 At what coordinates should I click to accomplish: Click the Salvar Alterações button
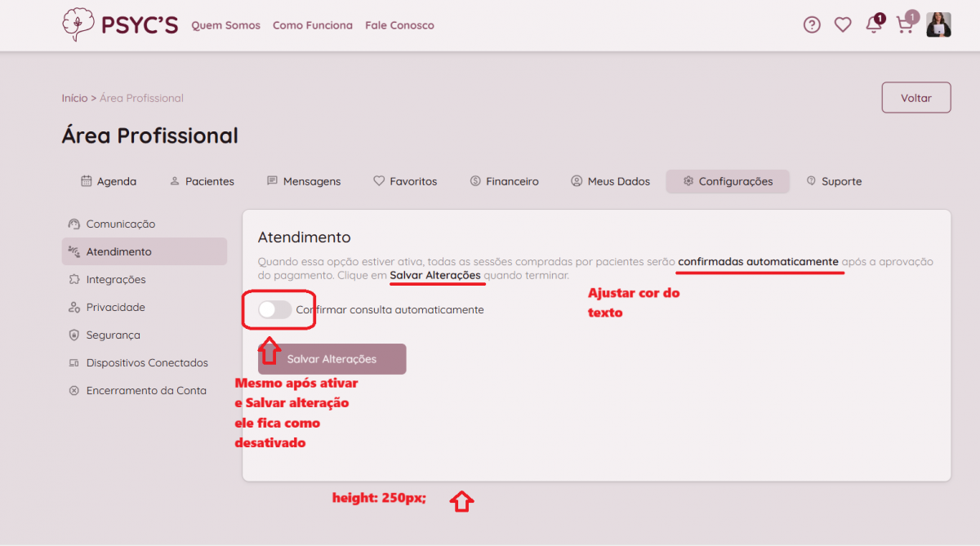[x=332, y=359]
